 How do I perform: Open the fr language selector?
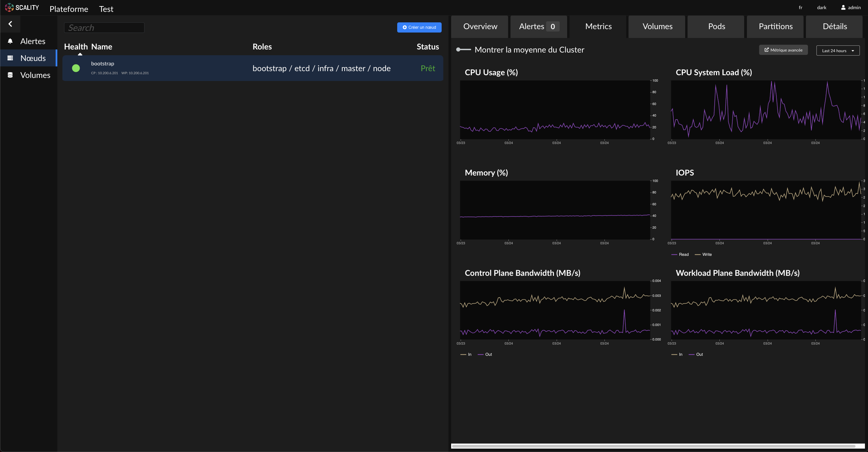801,7
